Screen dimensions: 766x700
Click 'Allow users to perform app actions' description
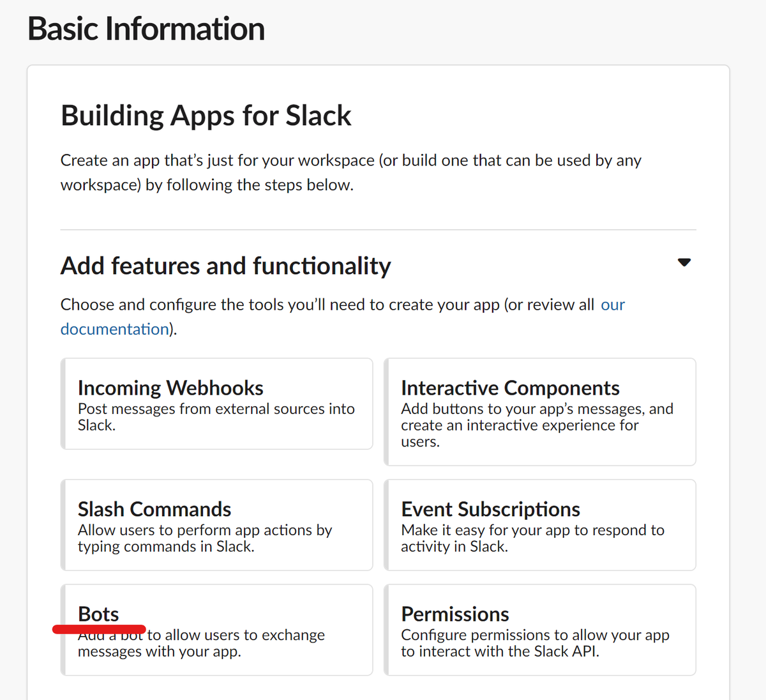click(x=205, y=538)
